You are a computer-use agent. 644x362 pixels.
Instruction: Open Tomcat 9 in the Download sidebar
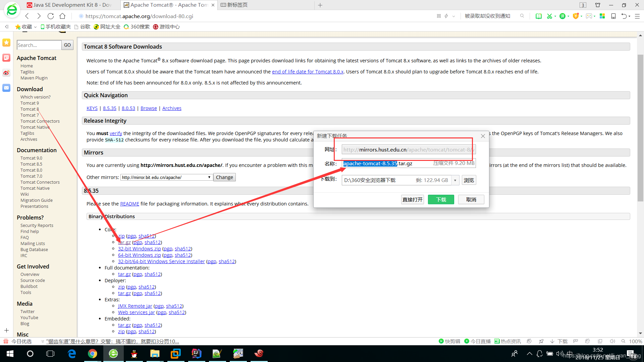click(30, 103)
